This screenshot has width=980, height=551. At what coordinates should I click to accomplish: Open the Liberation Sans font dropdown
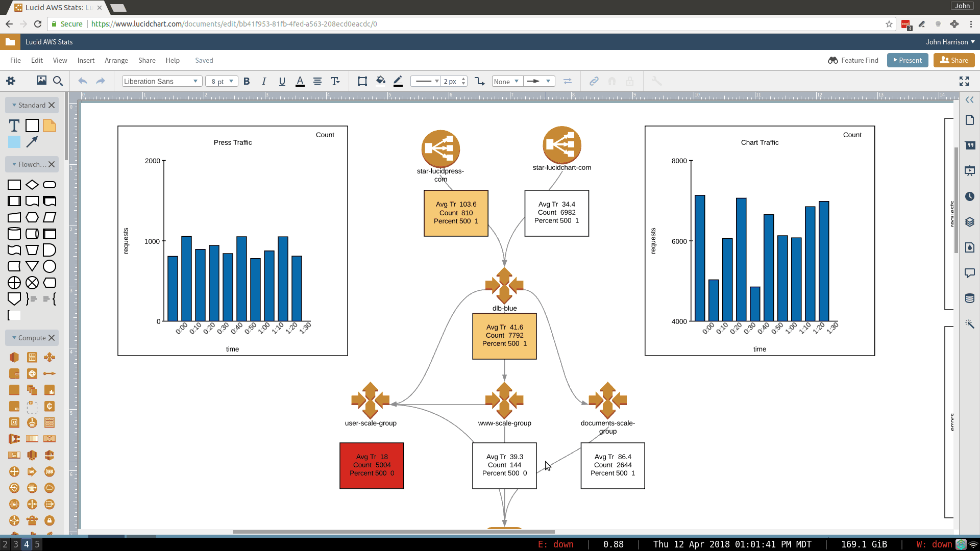[161, 81]
